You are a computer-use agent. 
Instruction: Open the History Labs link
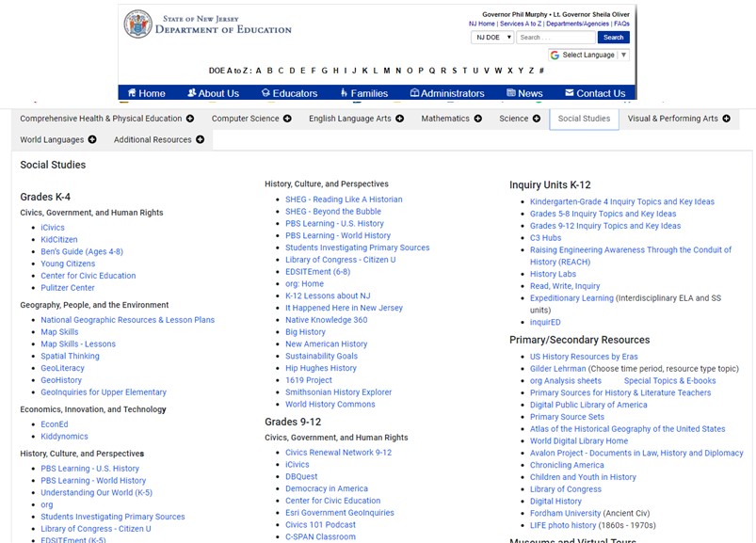click(553, 274)
